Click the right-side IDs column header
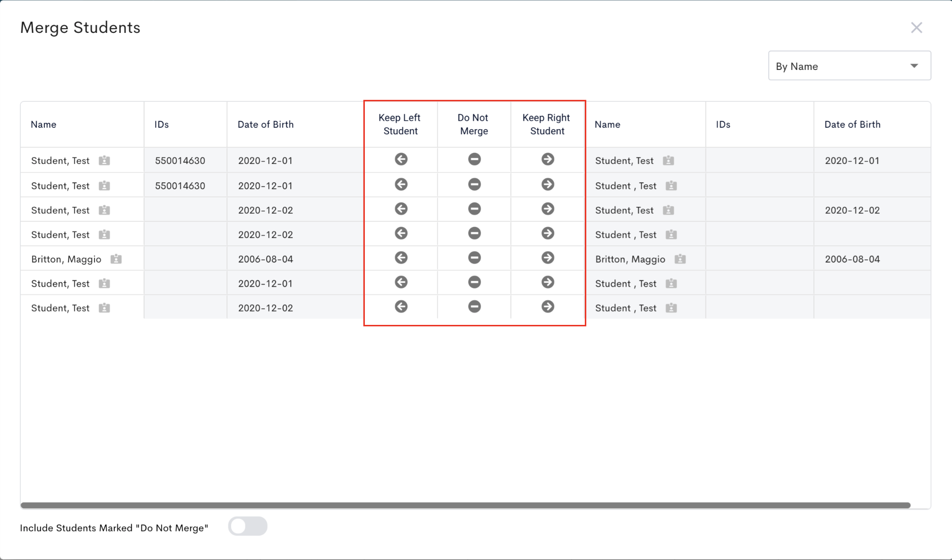The width and height of the screenshot is (952, 560). click(759, 124)
